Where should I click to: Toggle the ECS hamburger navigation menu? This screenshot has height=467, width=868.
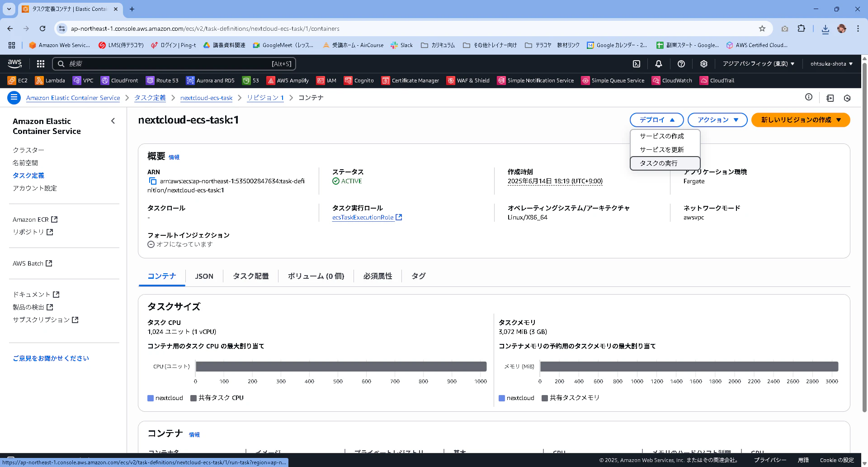(14, 98)
